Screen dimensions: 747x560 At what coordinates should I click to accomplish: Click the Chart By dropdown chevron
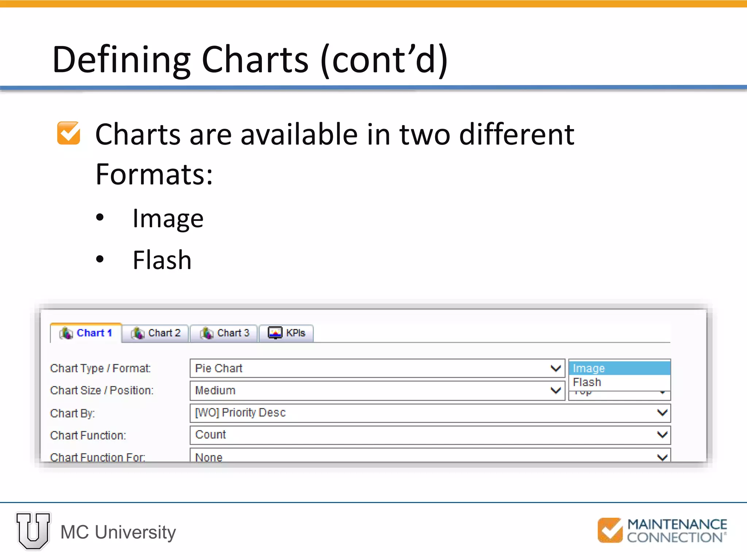[x=662, y=413]
